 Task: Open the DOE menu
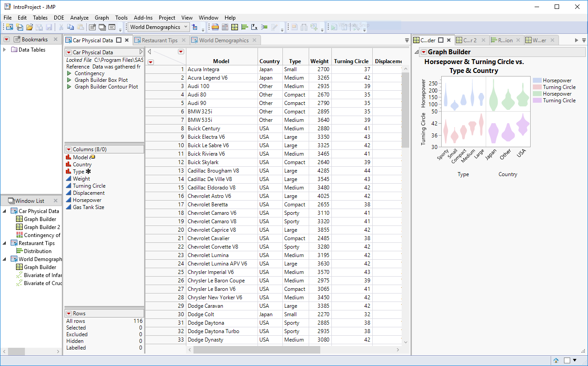pyautogui.click(x=59, y=18)
